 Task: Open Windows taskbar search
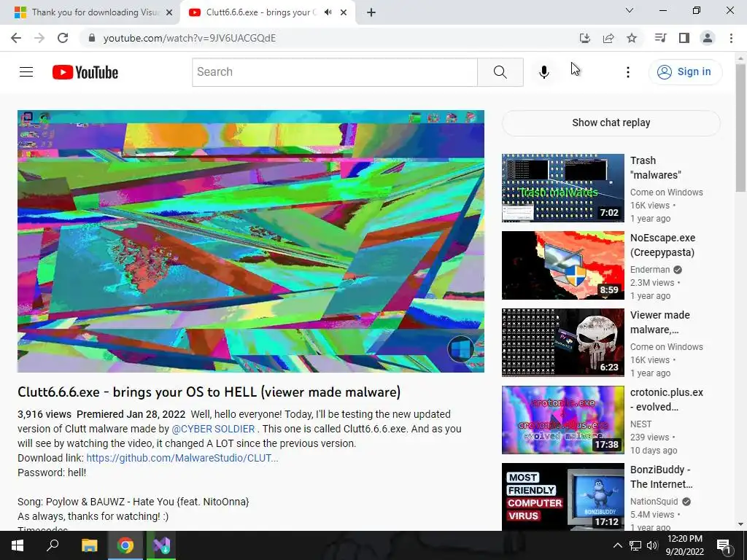click(53, 545)
